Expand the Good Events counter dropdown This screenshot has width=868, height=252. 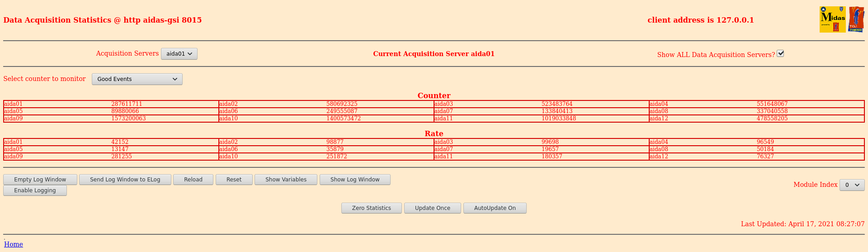137,79
